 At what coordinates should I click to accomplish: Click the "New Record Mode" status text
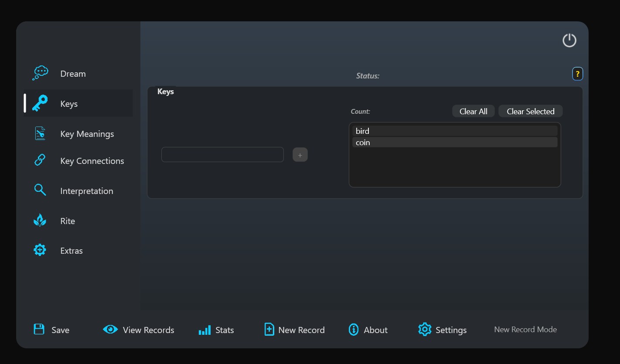click(525, 330)
